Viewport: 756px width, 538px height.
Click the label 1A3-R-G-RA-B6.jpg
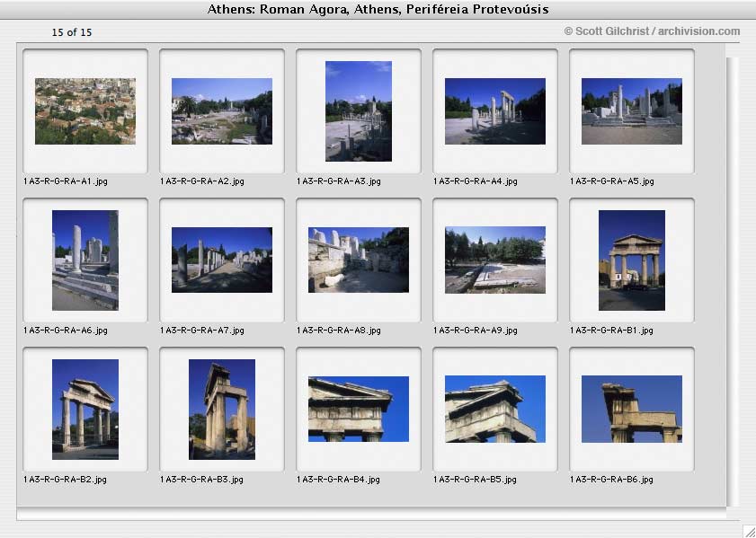pyautogui.click(x=611, y=480)
